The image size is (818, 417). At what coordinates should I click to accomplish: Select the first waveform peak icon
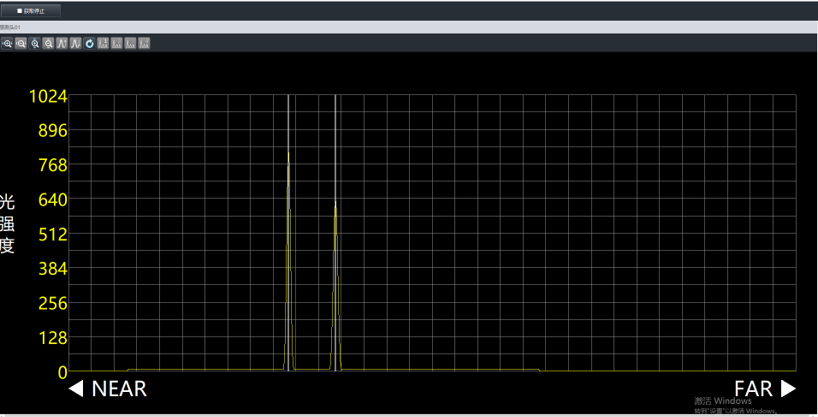(x=62, y=44)
